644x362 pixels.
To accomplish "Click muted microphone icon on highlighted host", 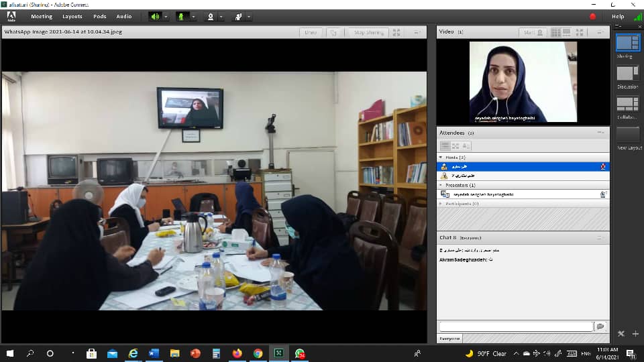I will click(603, 166).
